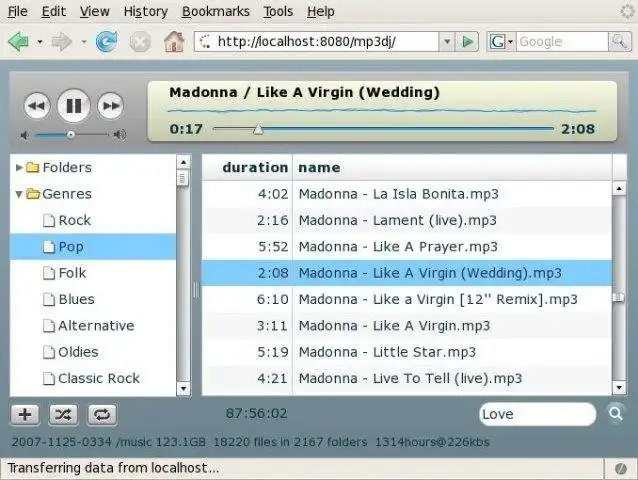Click the Love search field
The image size is (638, 480).
point(537,414)
